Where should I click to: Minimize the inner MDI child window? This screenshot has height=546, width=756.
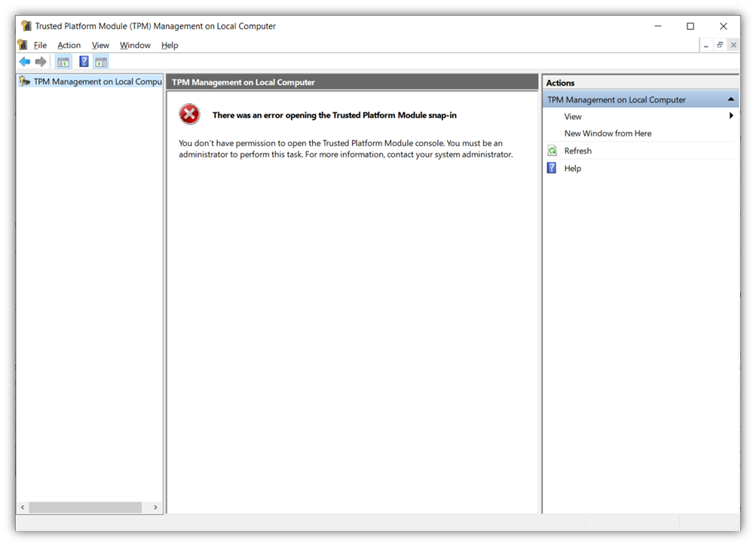tap(705, 45)
